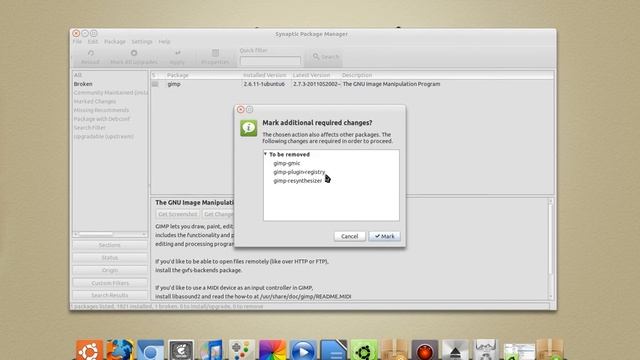Open the Chromium dock icon

(x=150, y=350)
